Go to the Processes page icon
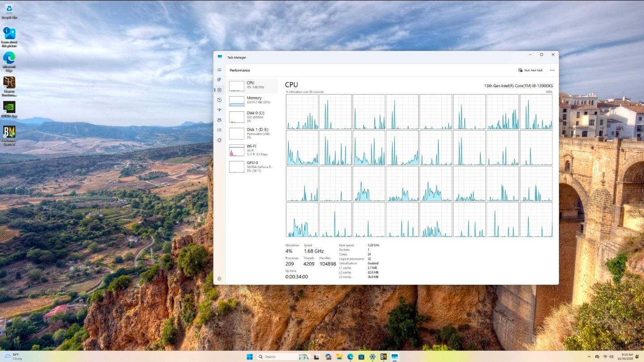This screenshot has height=362, width=644. [219, 80]
